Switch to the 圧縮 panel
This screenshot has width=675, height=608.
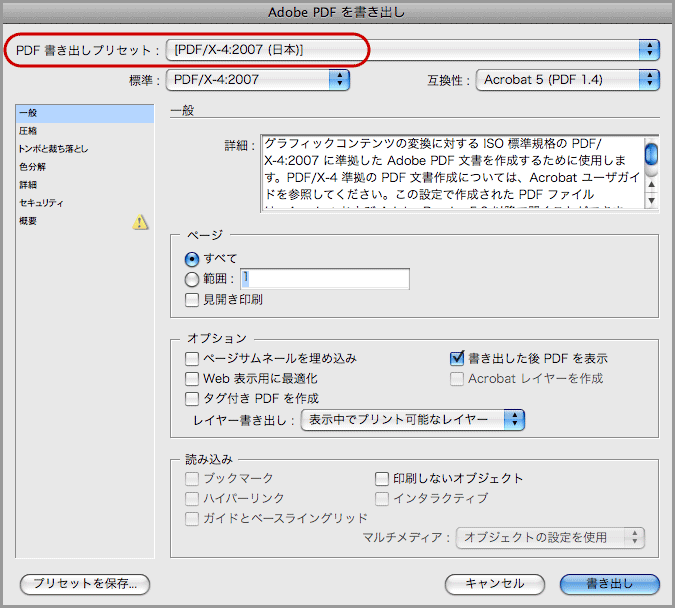[85, 131]
